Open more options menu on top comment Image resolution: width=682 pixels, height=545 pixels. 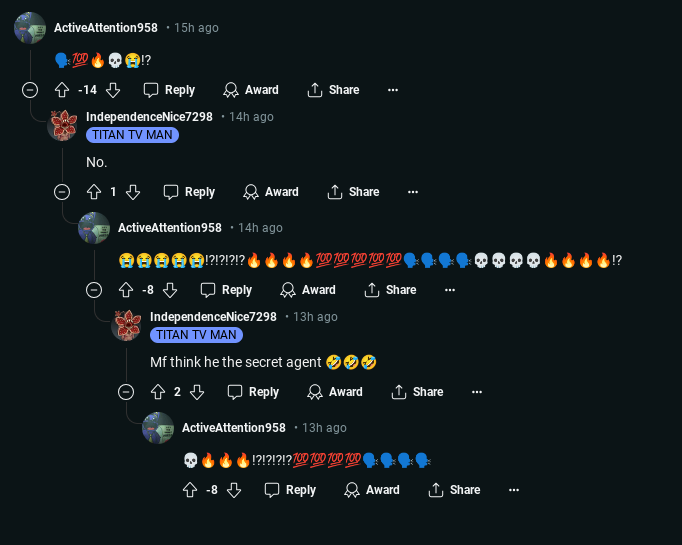point(393,90)
